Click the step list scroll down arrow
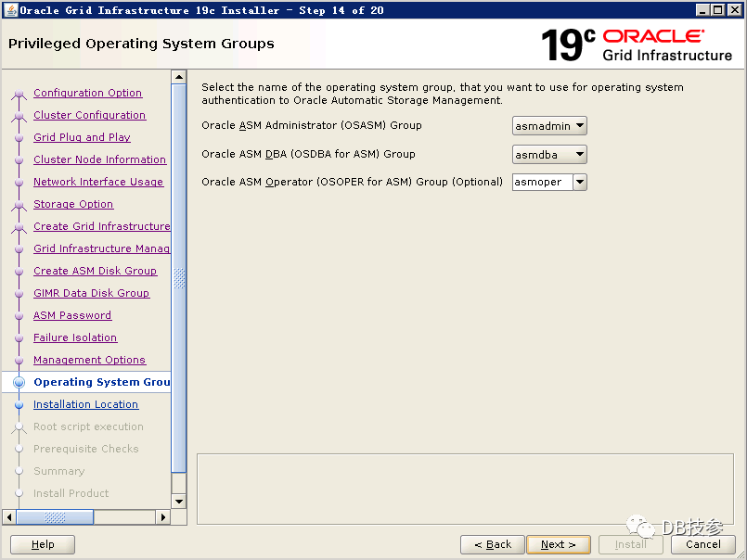The height and width of the screenshot is (560, 747). tap(179, 501)
